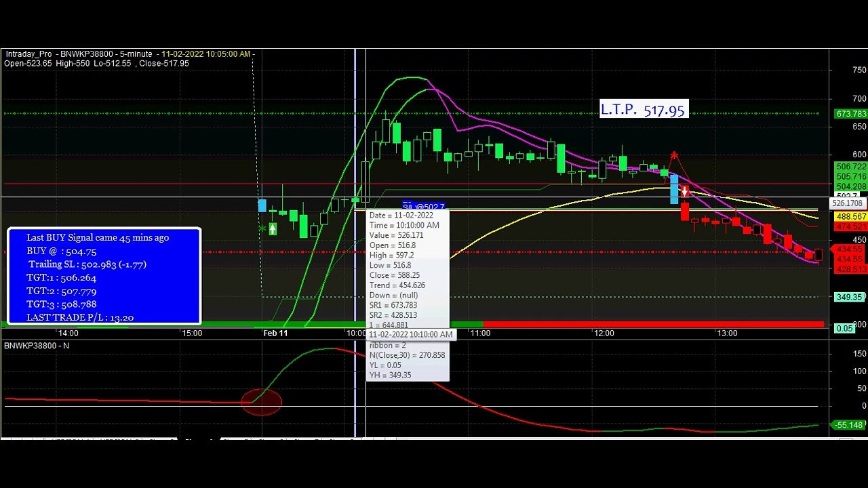The image size is (868, 488).
Task: Click the green star marker near buy arrow
Action: [x=262, y=229]
